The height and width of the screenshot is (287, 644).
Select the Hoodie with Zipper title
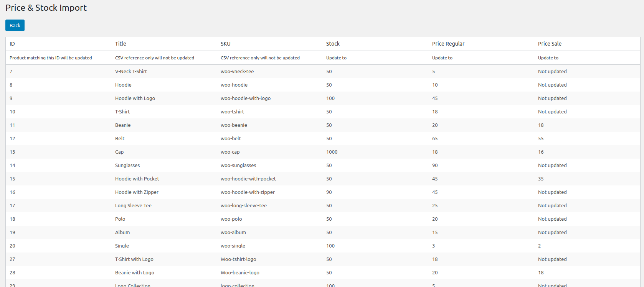137,192
